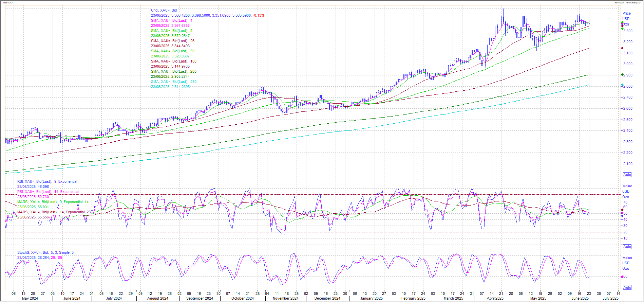The image size is (644, 302).
Task: Click the RSI 9 Exponential legend label
Action: click(x=48, y=181)
